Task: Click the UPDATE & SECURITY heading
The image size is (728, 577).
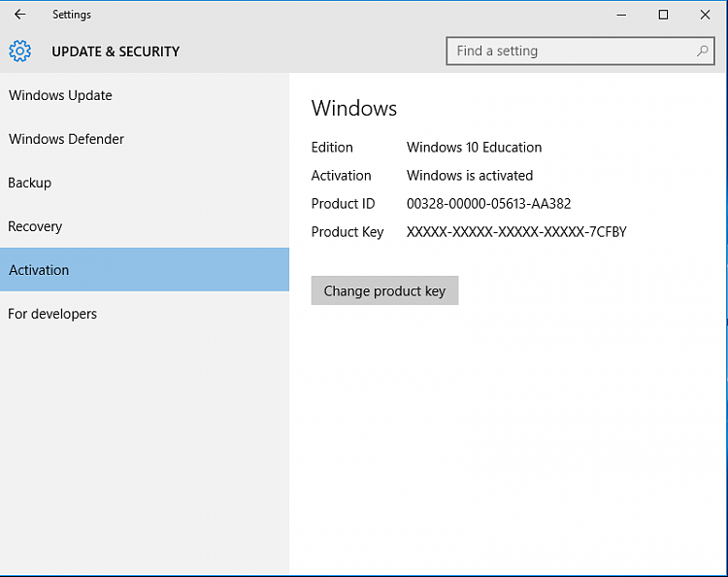Action: pos(116,51)
